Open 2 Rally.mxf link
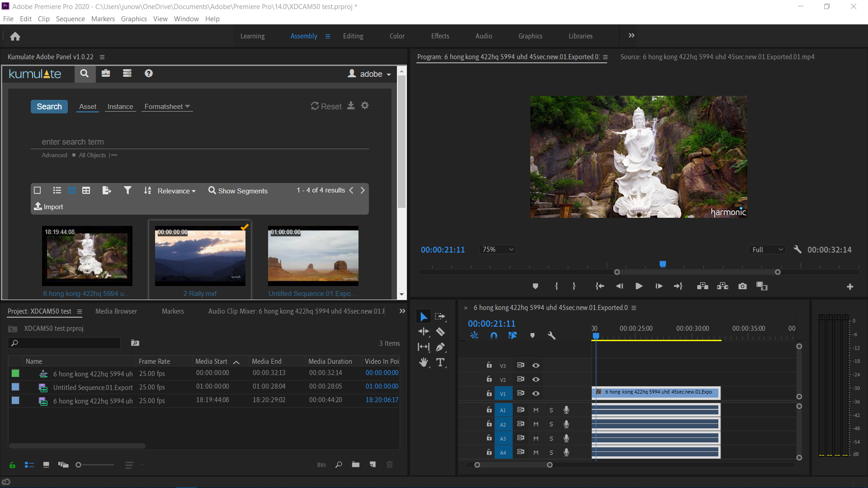Screen dimensions: 868x488 [200, 293]
